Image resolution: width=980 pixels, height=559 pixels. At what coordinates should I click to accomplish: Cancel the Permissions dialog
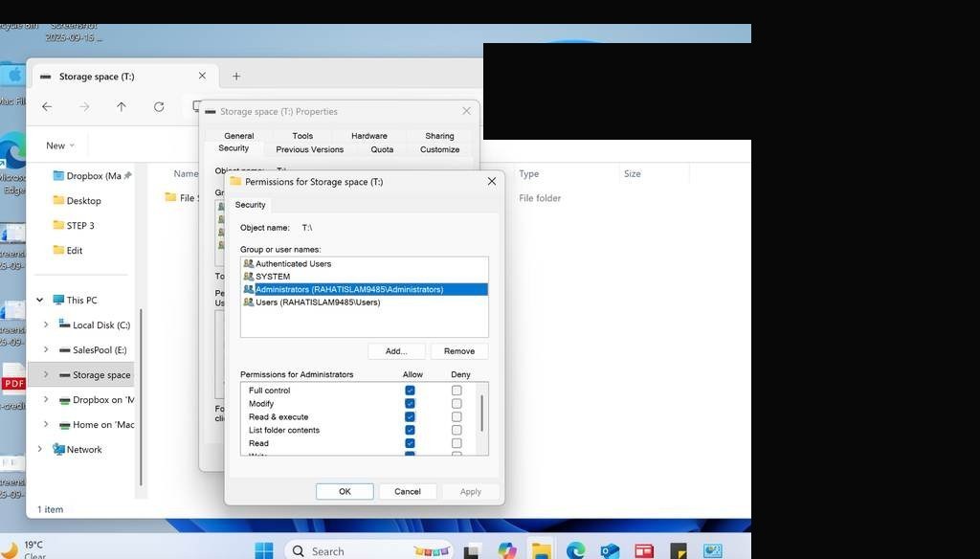408,491
